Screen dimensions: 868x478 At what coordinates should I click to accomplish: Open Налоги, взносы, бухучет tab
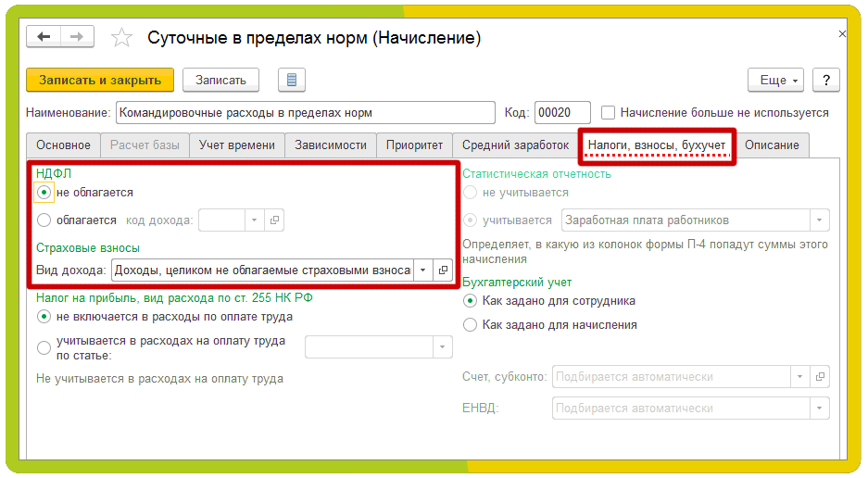(x=657, y=145)
